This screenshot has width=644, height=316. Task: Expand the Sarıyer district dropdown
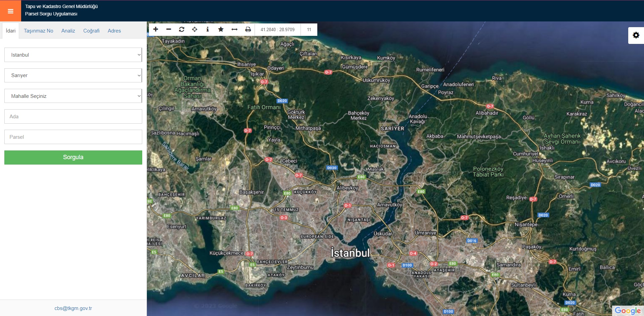[x=73, y=75]
